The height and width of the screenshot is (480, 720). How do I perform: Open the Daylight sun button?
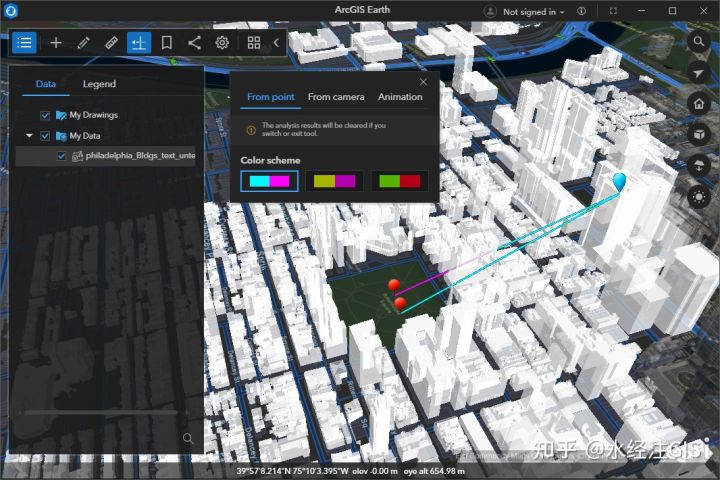[698, 197]
